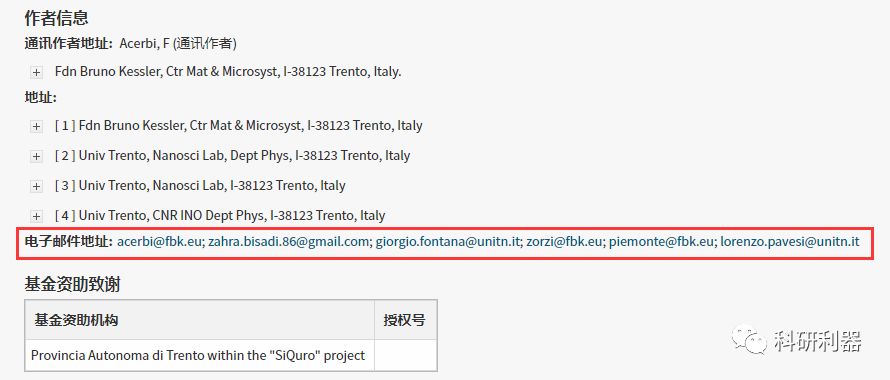Expand address [ 2 ] Nanosci Lab Dept Phys

pyautogui.click(x=36, y=156)
